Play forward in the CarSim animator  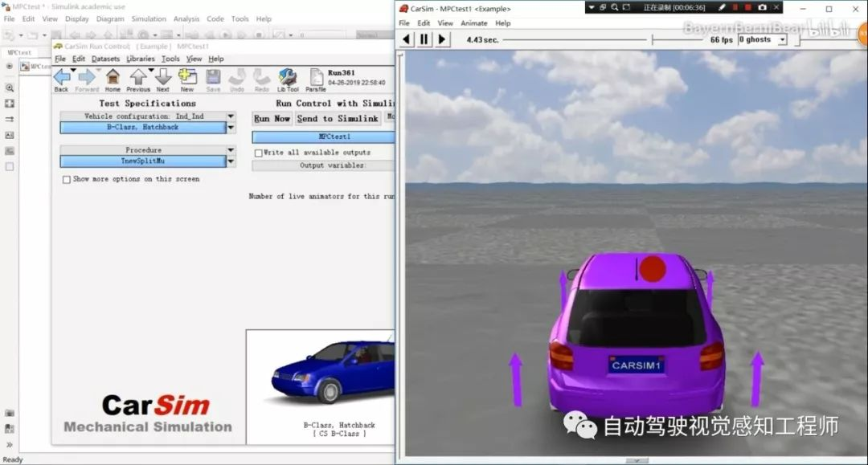coord(442,39)
